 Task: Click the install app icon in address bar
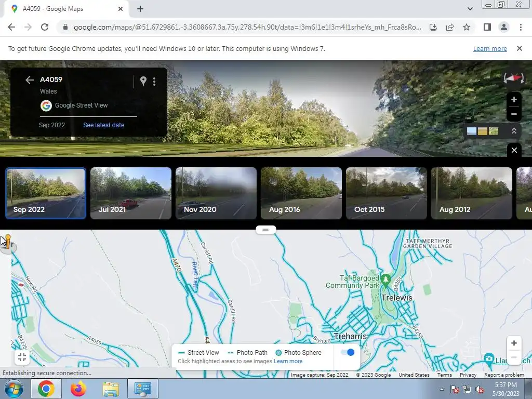pyautogui.click(x=433, y=27)
